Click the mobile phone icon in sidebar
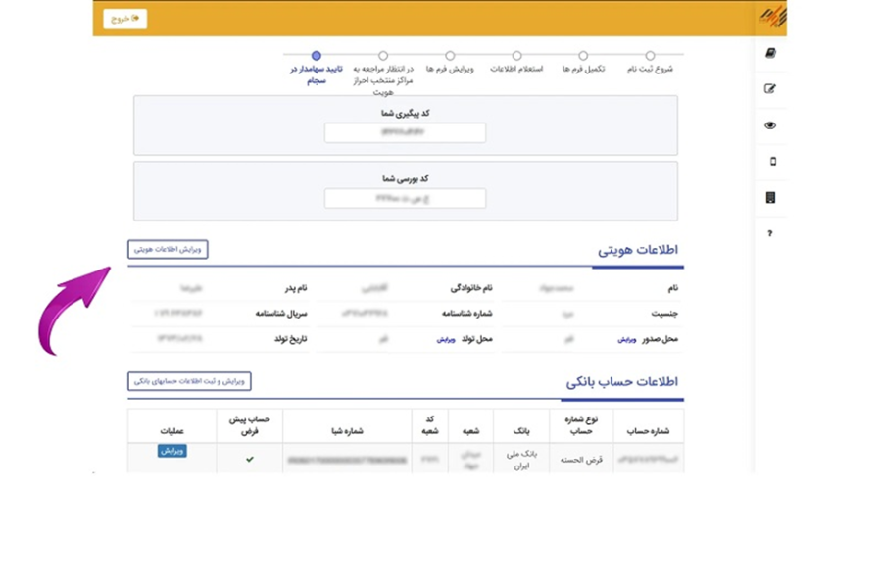Viewport: 882px width, 588px height. tap(773, 162)
